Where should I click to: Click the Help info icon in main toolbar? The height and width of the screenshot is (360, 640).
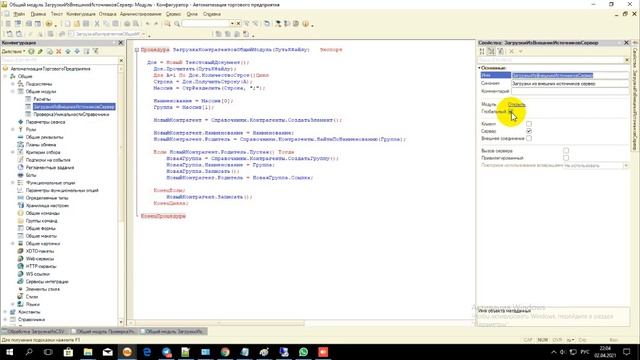tap(305, 24)
